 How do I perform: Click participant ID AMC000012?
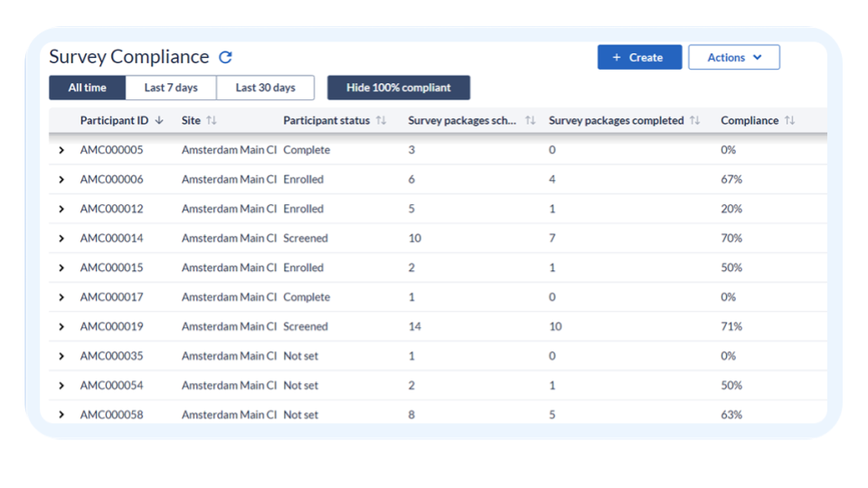pos(111,209)
